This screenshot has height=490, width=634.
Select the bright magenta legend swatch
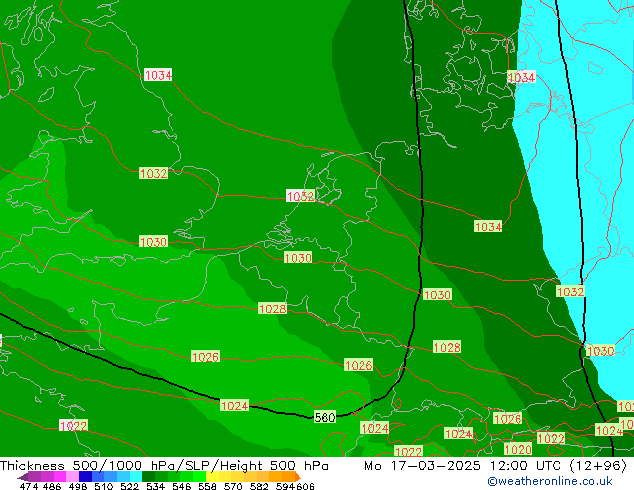tap(60, 476)
